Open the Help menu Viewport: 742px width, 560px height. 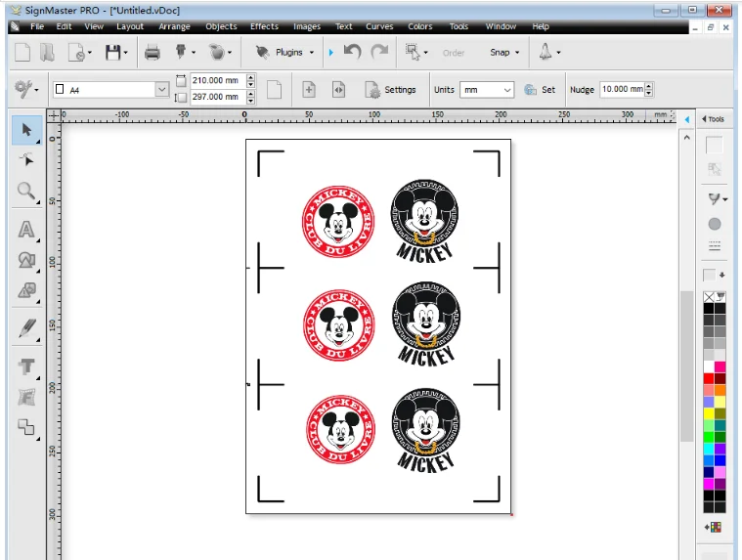[541, 26]
